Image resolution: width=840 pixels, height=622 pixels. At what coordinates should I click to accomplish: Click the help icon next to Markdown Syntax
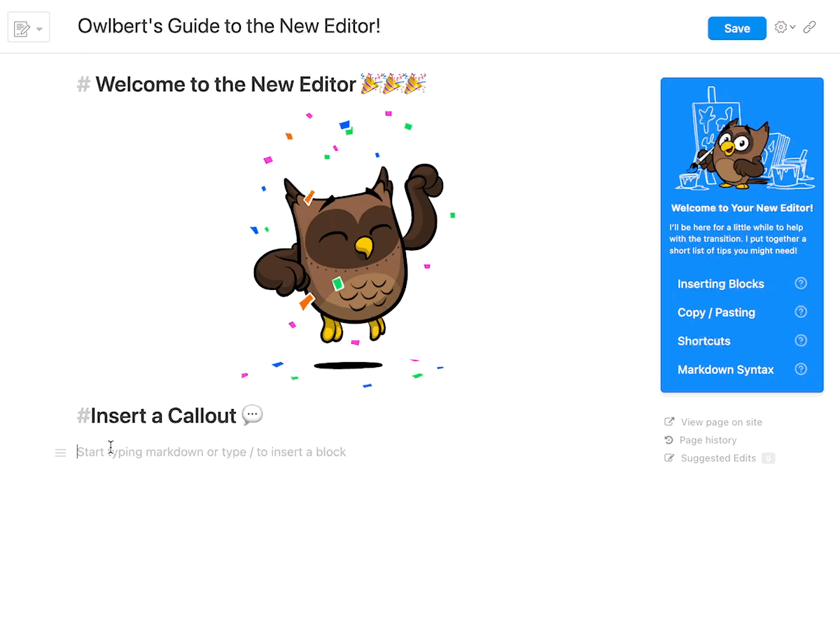801,369
